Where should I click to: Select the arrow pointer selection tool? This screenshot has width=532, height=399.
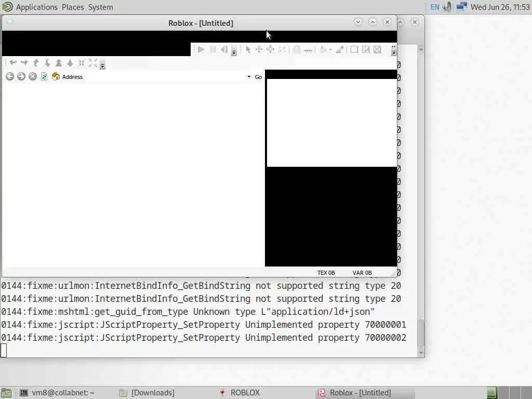(x=248, y=49)
